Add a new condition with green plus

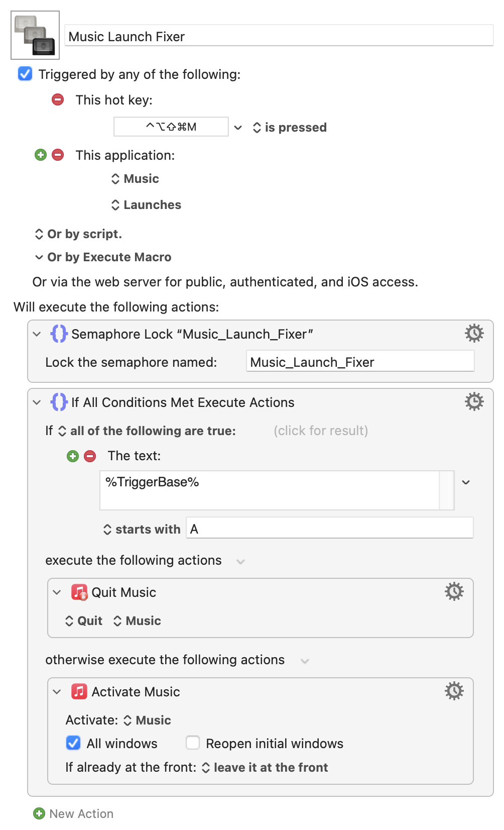click(x=73, y=456)
